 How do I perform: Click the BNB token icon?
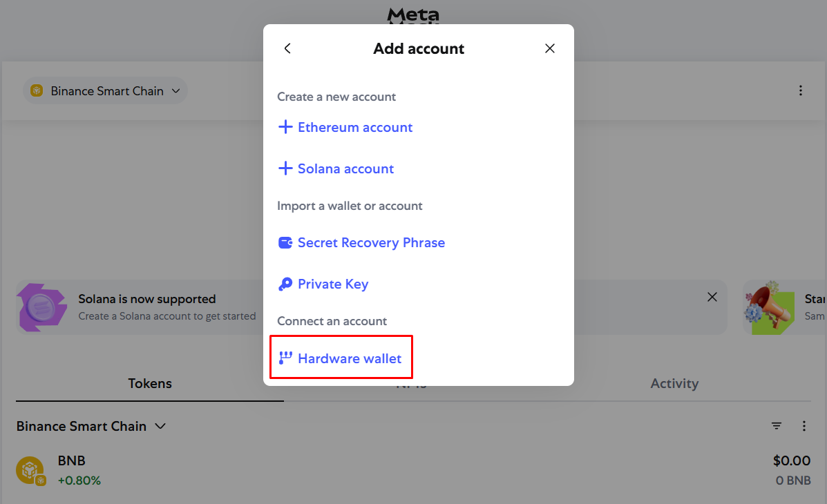click(x=30, y=470)
